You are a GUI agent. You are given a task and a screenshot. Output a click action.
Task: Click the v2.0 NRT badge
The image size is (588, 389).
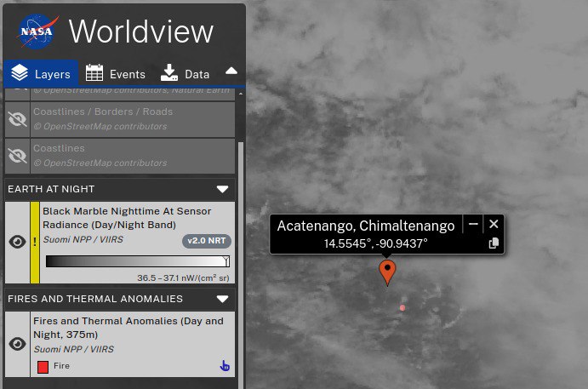click(208, 241)
